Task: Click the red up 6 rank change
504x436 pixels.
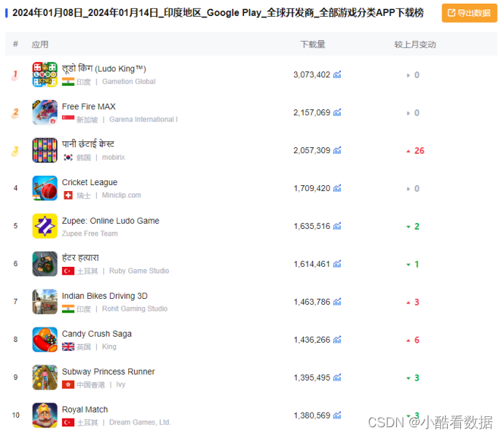Action: pyautogui.click(x=413, y=340)
